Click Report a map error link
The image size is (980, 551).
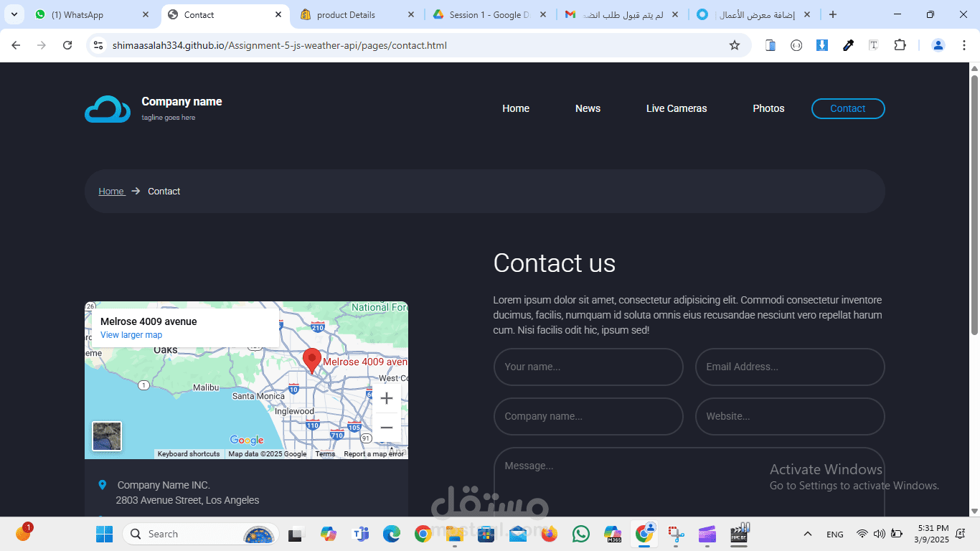click(374, 453)
